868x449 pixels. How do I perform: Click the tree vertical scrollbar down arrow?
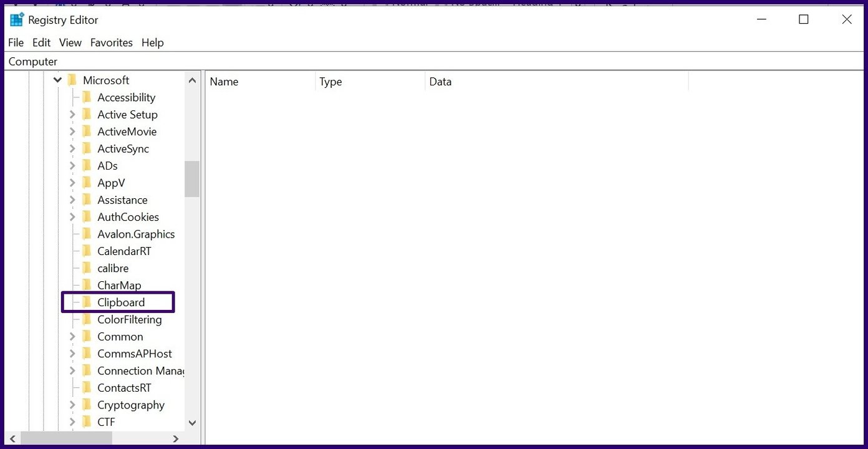click(x=192, y=423)
